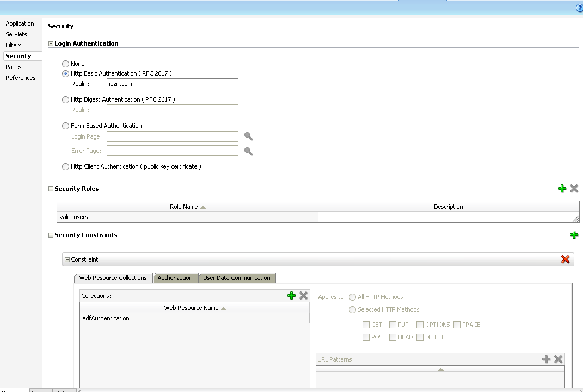Viewport: 583px width, 392px height.
Task: Browse for the Login Page
Action: (x=248, y=136)
